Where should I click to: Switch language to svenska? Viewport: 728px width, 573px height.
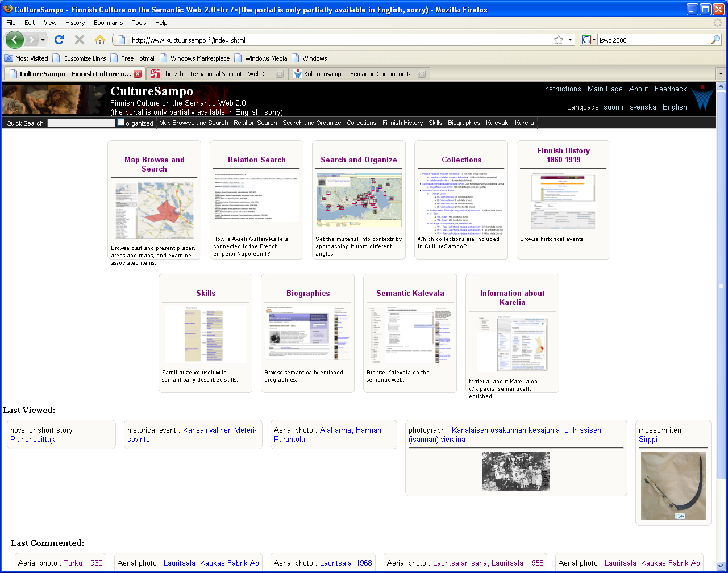pos(643,107)
